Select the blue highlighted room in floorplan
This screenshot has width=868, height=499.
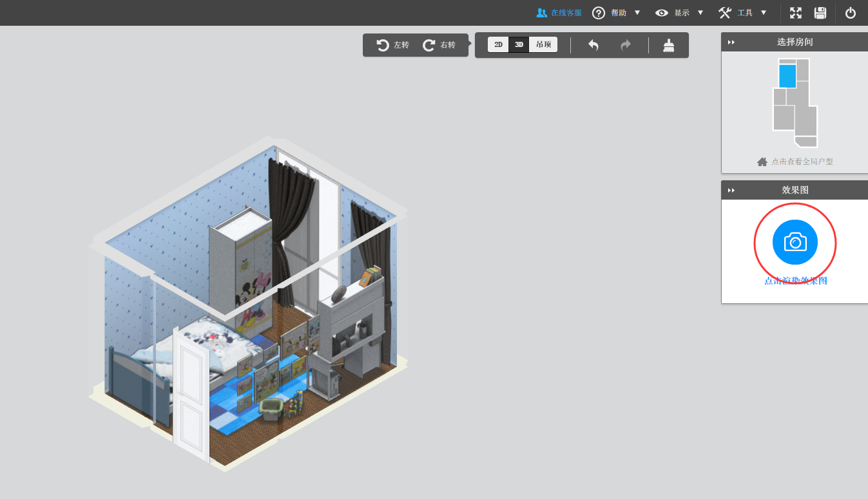point(787,76)
